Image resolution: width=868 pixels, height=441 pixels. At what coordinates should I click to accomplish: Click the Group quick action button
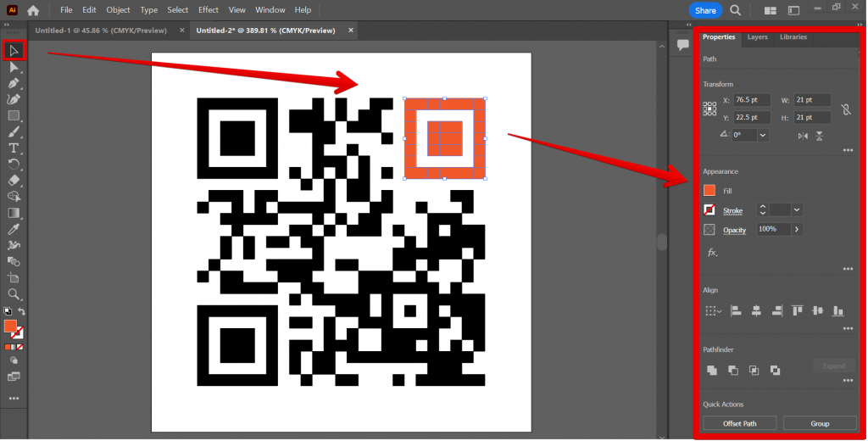pyautogui.click(x=820, y=424)
